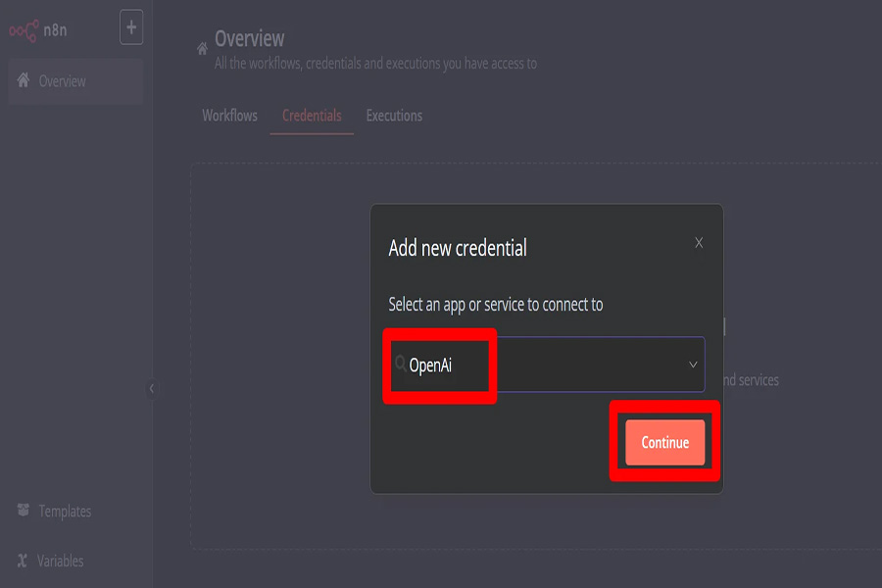This screenshot has height=588, width=882.
Task: Click the n8n brand name text
Action: (x=56, y=29)
